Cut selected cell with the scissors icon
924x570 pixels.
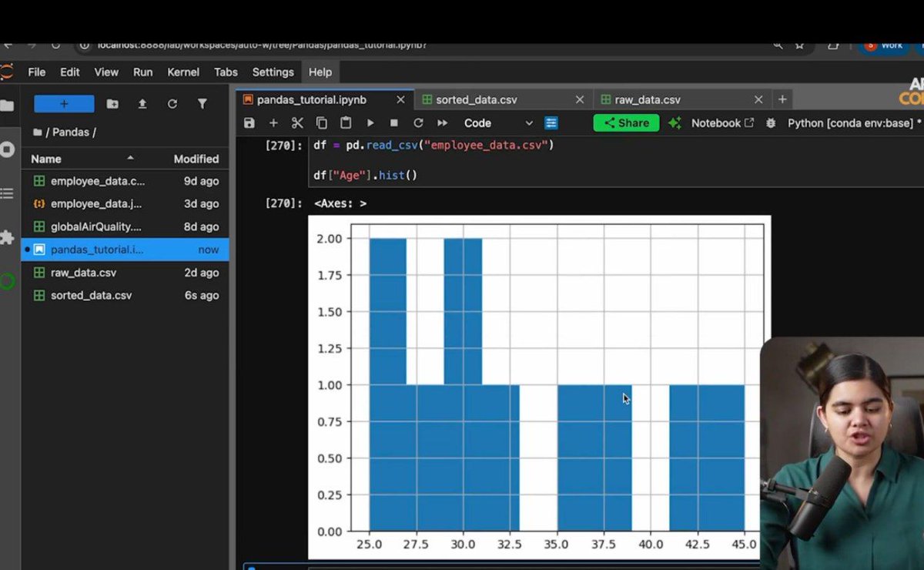(x=297, y=123)
